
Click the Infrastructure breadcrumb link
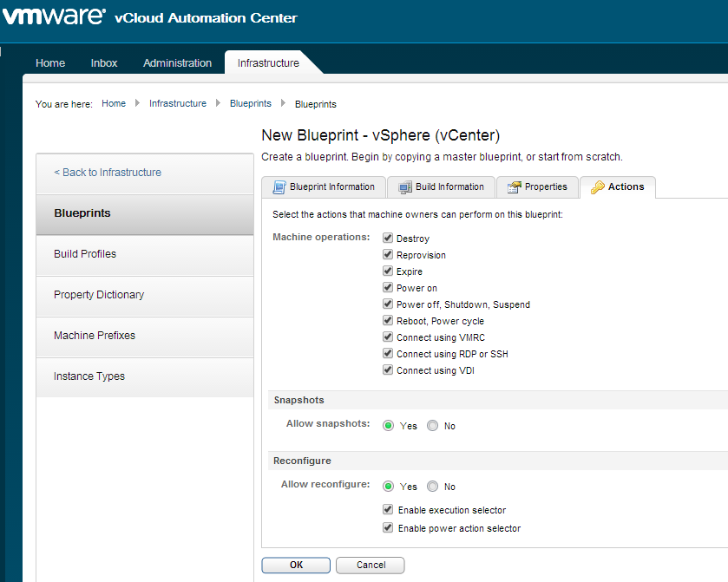click(178, 103)
